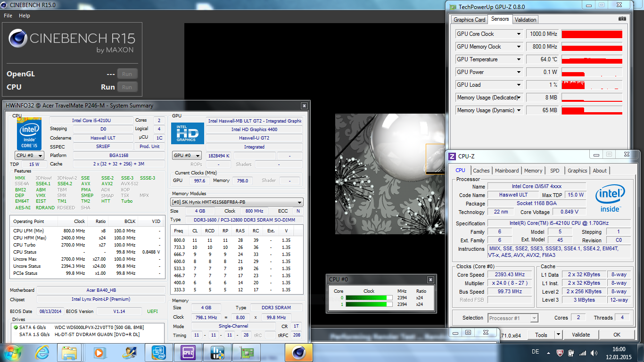Open CPU-Z Memory tab

coord(533,171)
